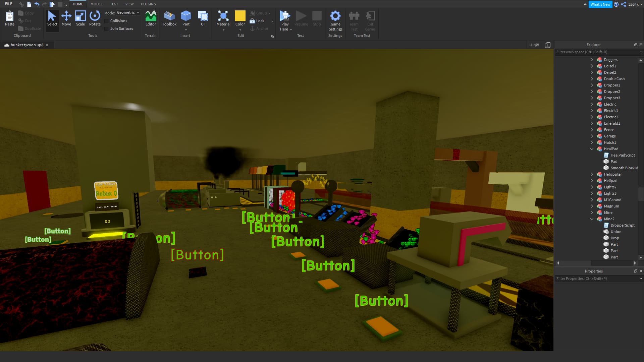This screenshot has width=644, height=362.
Task: Click the What's New button
Action: pyautogui.click(x=600, y=4)
